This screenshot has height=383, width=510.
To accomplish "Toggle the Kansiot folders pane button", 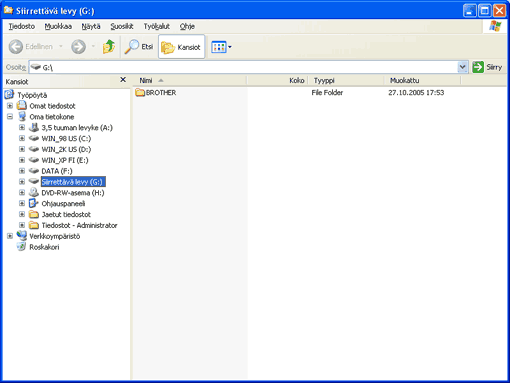I will (181, 47).
